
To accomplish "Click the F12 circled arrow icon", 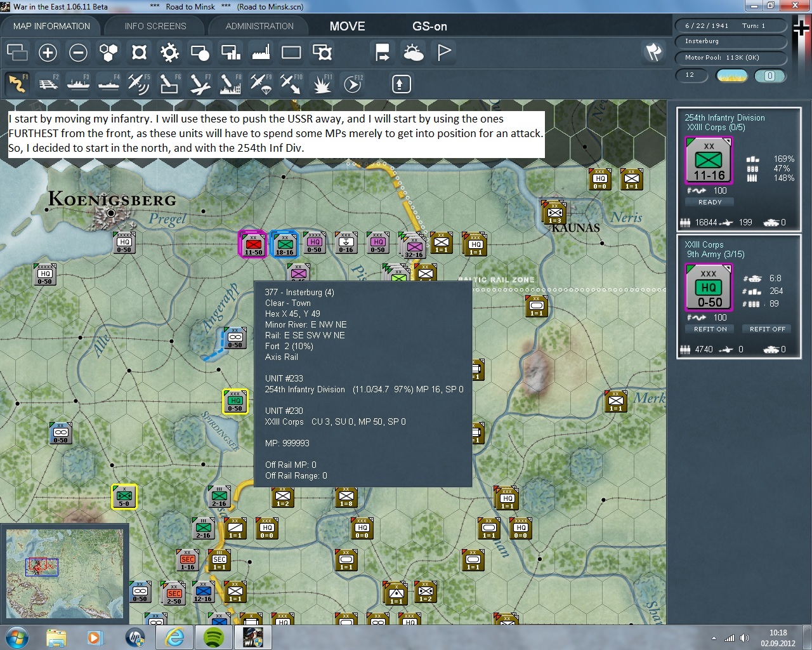I will [x=352, y=84].
